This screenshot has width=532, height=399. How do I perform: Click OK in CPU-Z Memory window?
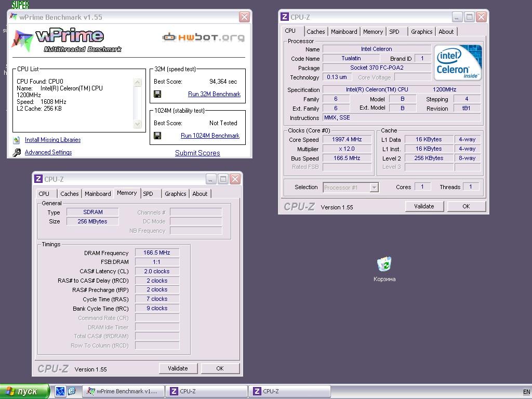[220, 368]
